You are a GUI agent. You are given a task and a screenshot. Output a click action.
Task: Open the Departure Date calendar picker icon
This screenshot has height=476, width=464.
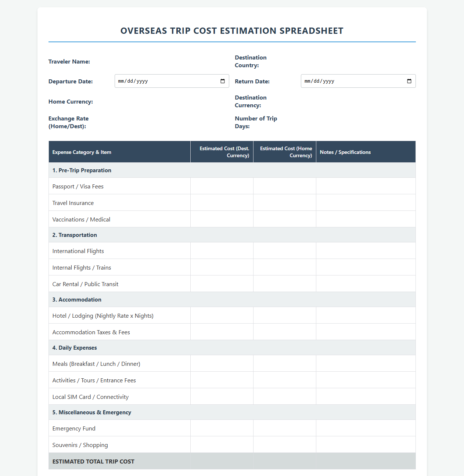[x=223, y=81]
